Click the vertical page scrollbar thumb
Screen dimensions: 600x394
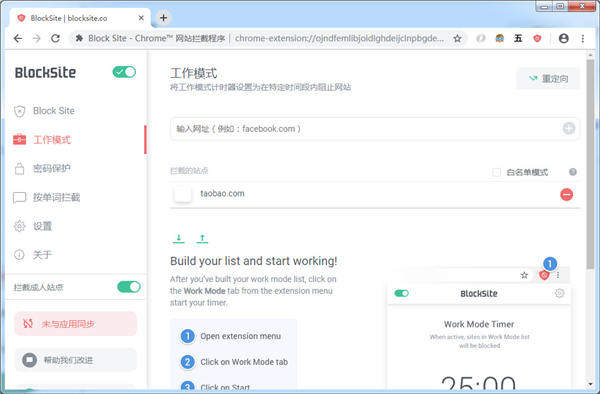[x=590, y=164]
